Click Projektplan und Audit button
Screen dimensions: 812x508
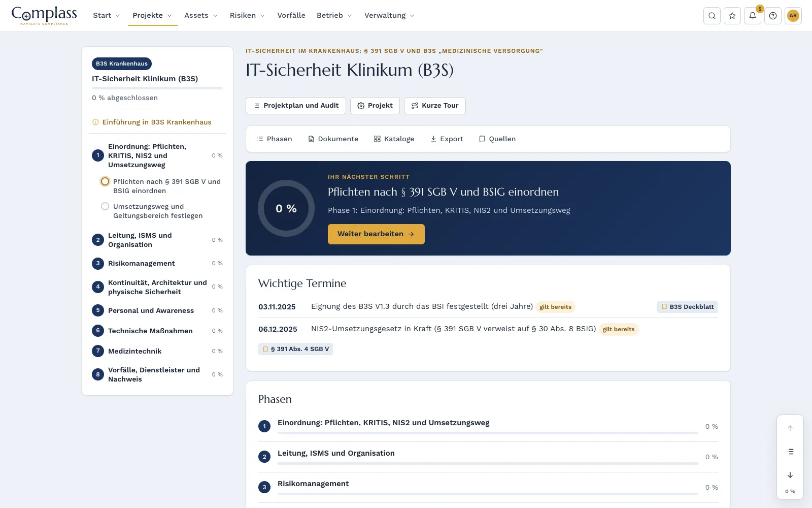click(x=296, y=106)
